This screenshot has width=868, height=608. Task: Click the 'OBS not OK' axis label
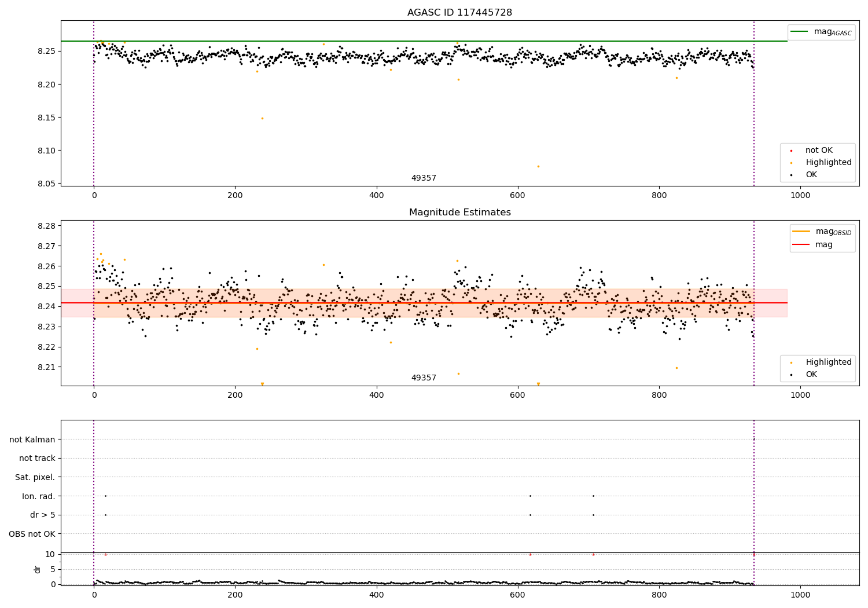tap(32, 534)
